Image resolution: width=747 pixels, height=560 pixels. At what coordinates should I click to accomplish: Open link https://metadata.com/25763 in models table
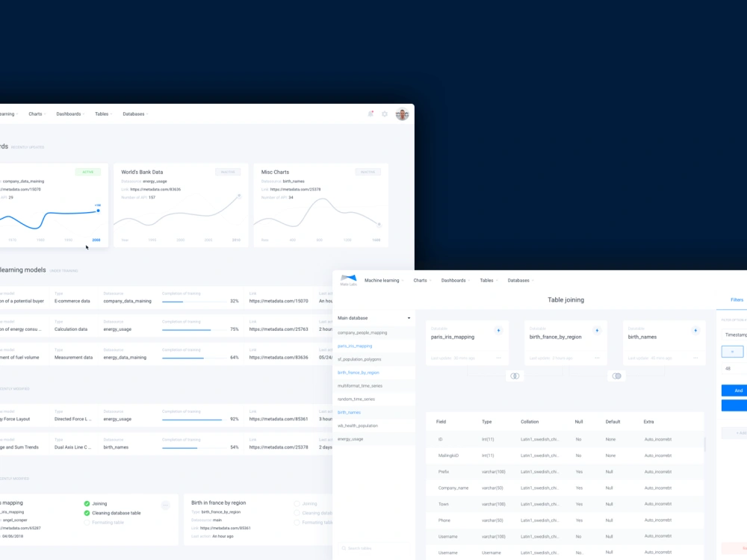click(278, 329)
